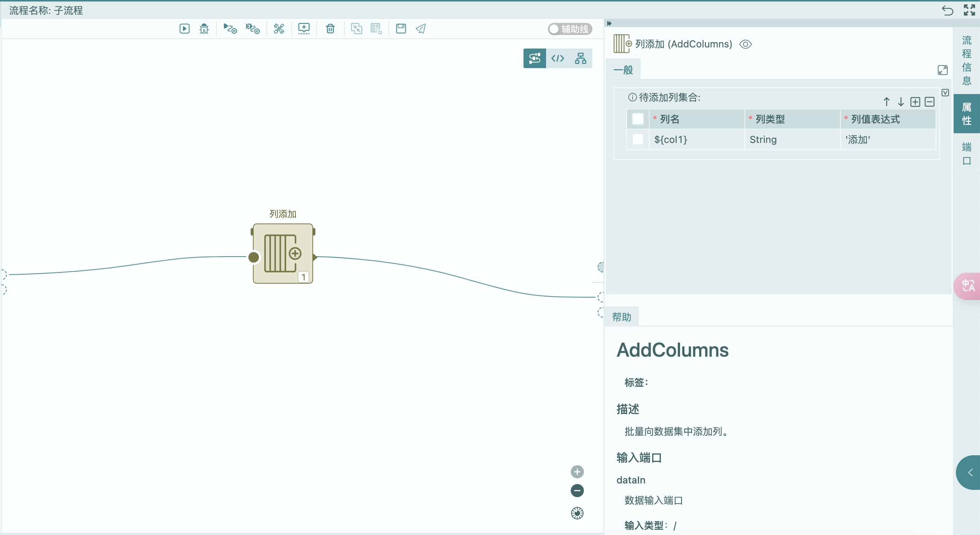The height and width of the screenshot is (535, 980).
Task: Click the collapse-merge nodes icon
Action: click(356, 29)
